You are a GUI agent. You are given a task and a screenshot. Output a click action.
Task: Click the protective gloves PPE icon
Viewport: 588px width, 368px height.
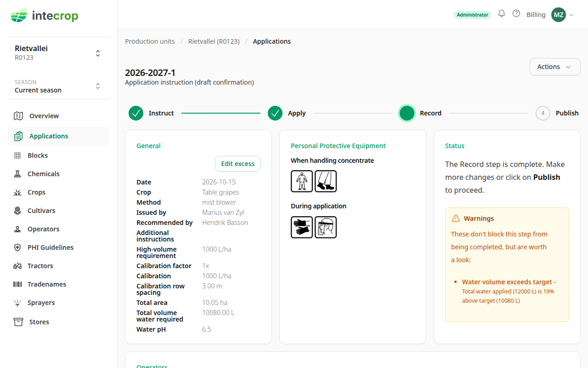[302, 227]
